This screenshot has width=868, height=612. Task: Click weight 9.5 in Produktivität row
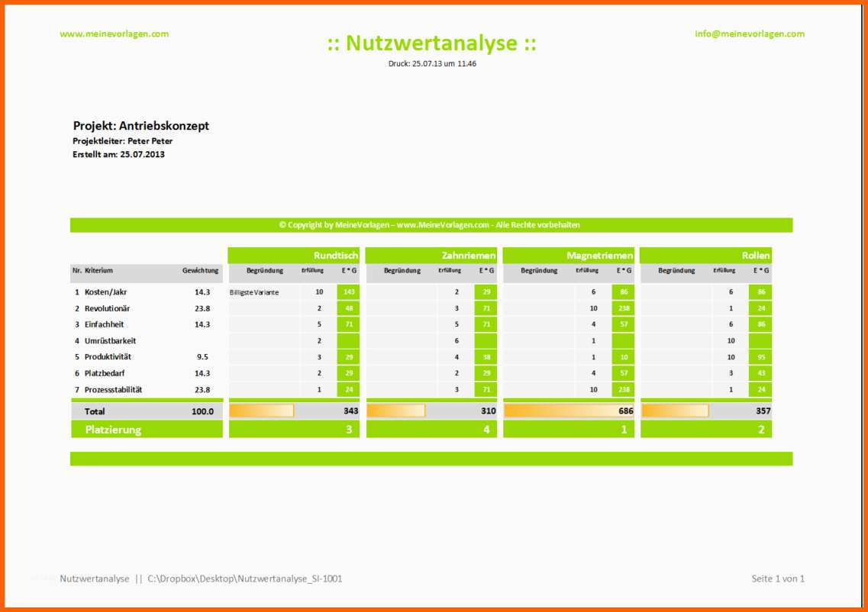point(202,357)
